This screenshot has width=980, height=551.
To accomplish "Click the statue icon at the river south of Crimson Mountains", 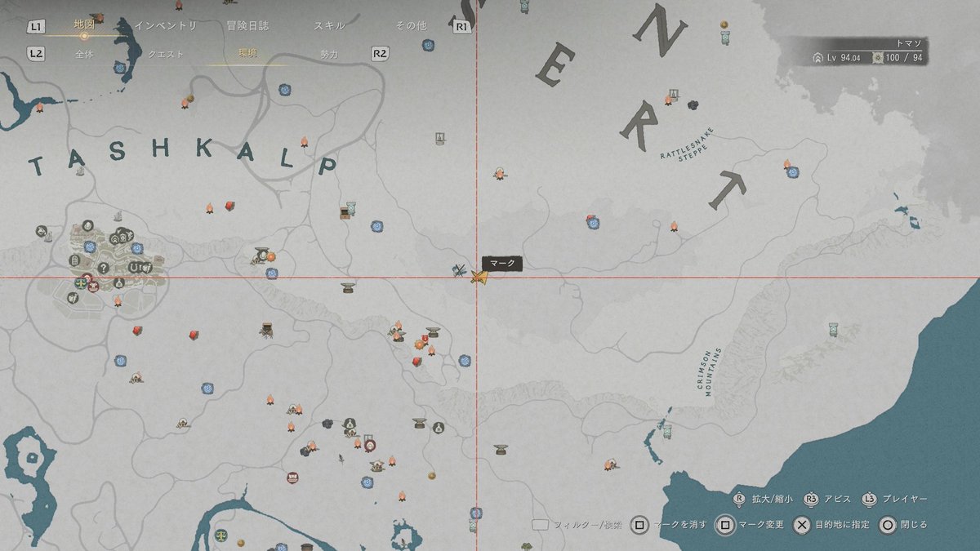I will 667,431.
